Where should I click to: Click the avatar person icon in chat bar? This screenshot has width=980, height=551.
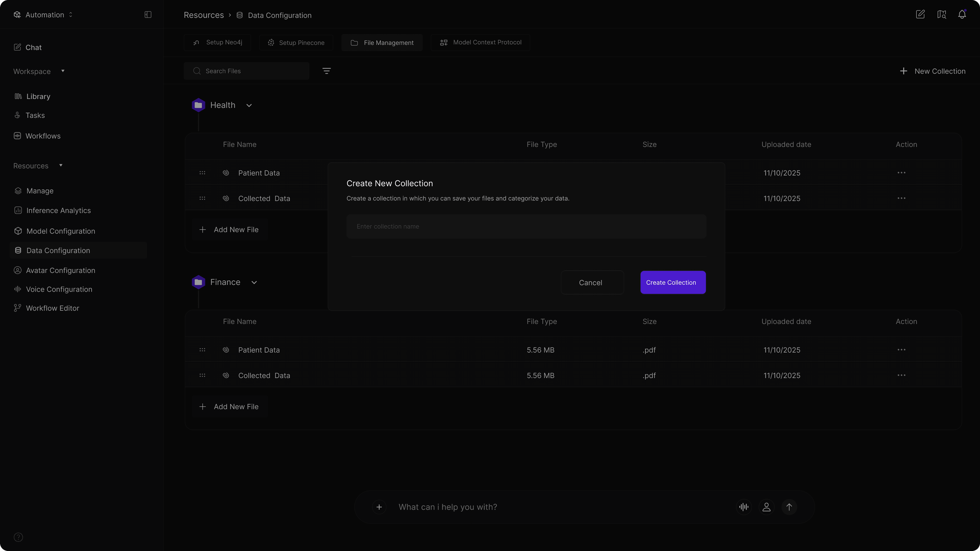click(x=766, y=507)
